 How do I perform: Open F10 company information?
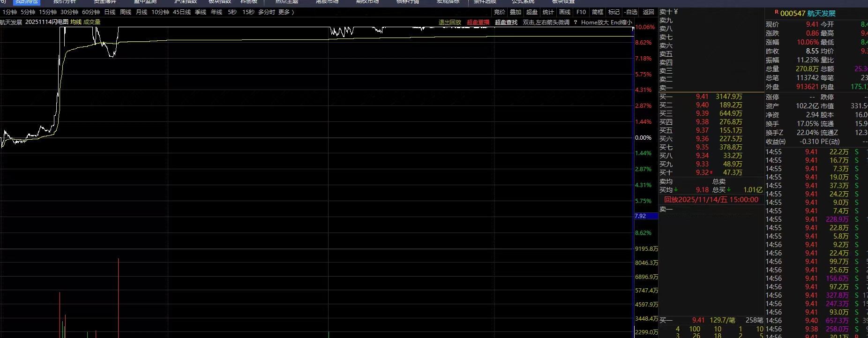tap(581, 12)
